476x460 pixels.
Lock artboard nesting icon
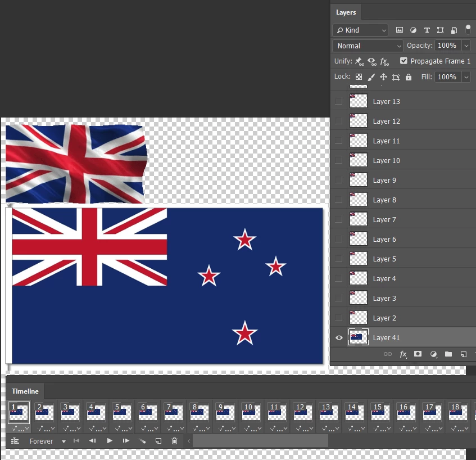[396, 77]
